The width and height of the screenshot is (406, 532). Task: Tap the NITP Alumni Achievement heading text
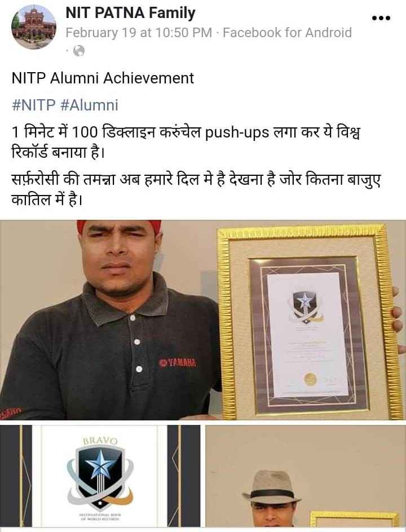point(103,78)
